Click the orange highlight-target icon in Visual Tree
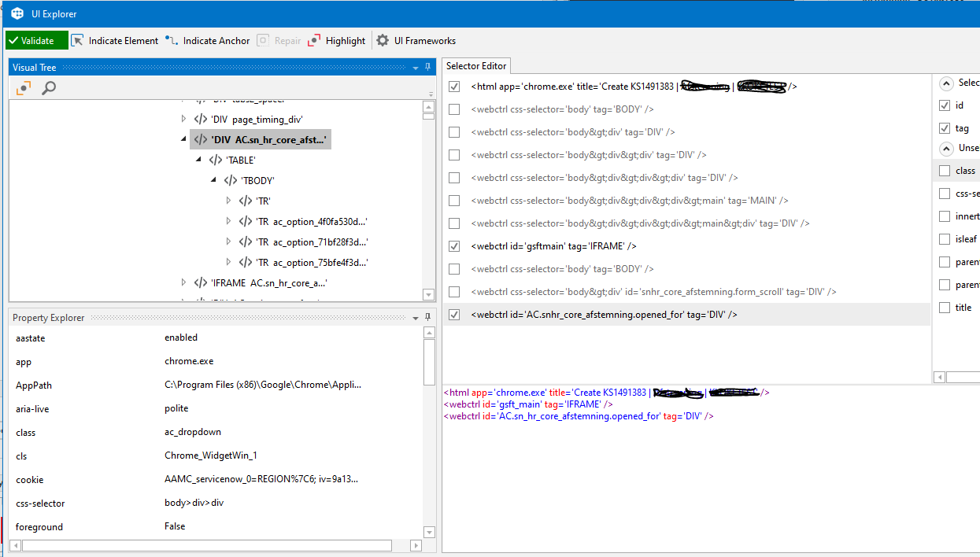980x557 pixels. click(x=24, y=88)
